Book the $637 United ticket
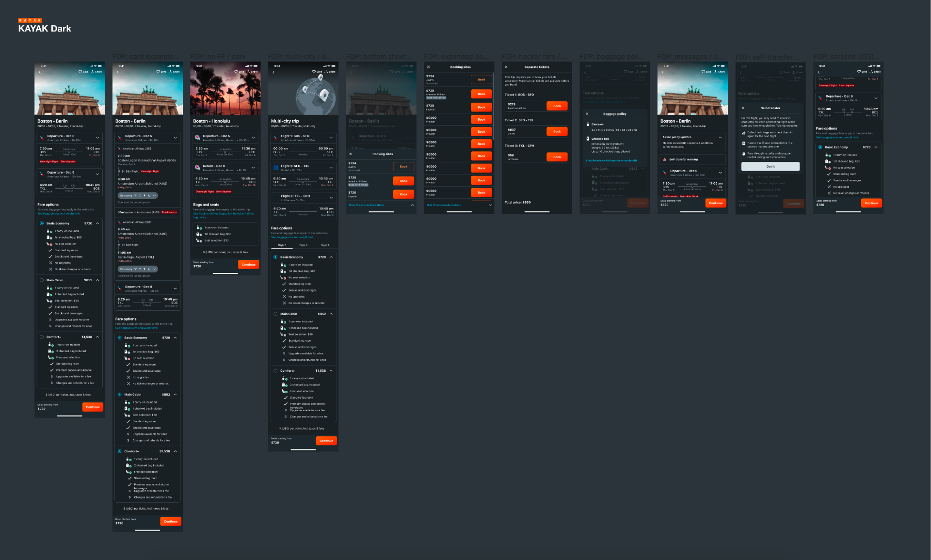931x560 pixels. (557, 131)
